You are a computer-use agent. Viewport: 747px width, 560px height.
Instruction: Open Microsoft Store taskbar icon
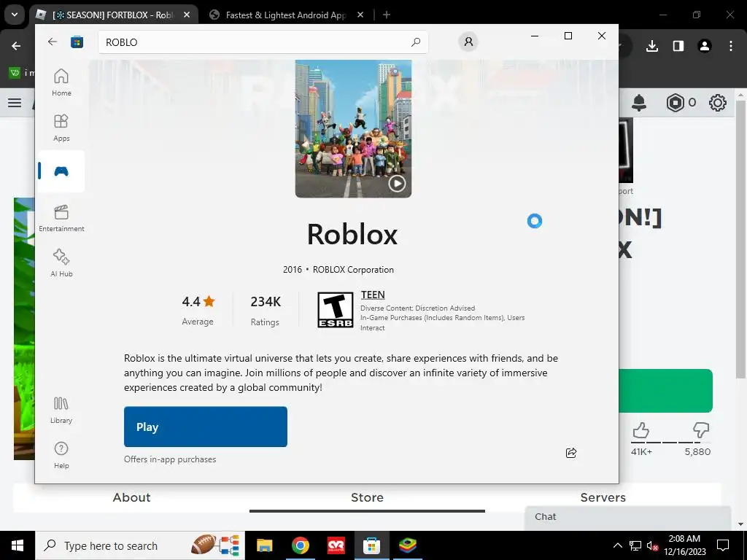(x=371, y=545)
